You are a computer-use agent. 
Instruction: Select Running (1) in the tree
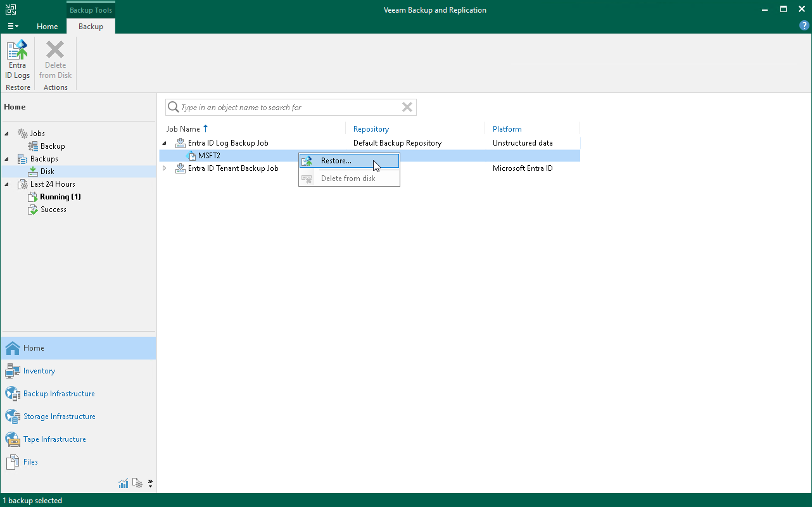60,197
